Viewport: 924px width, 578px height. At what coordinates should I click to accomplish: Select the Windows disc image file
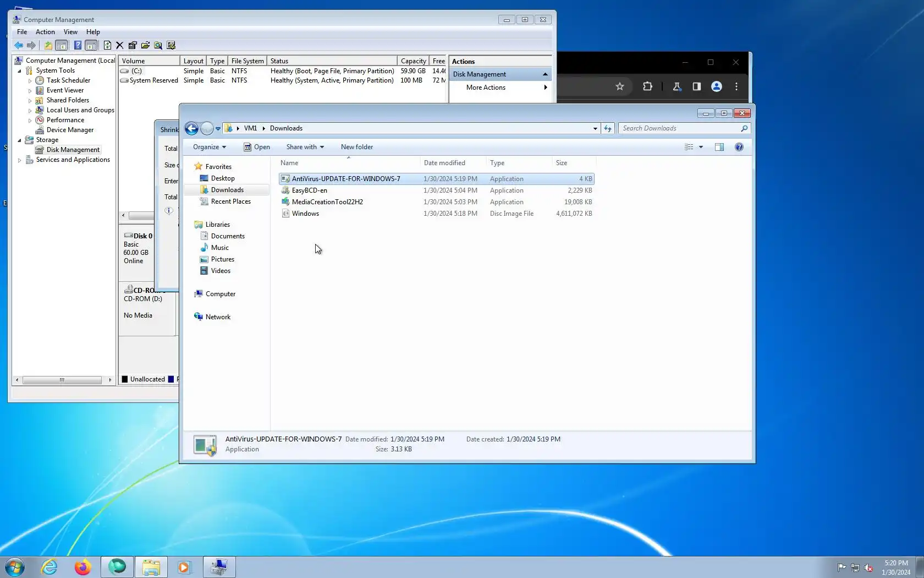point(437,214)
